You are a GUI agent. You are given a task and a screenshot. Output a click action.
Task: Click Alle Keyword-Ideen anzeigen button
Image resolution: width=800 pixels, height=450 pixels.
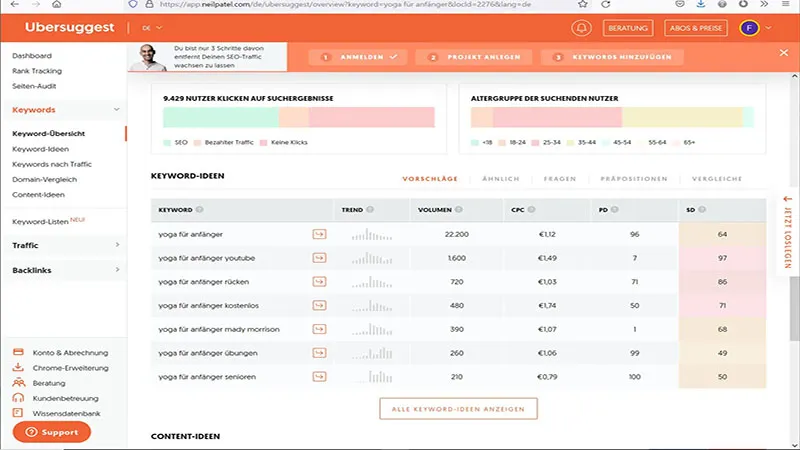(x=458, y=409)
